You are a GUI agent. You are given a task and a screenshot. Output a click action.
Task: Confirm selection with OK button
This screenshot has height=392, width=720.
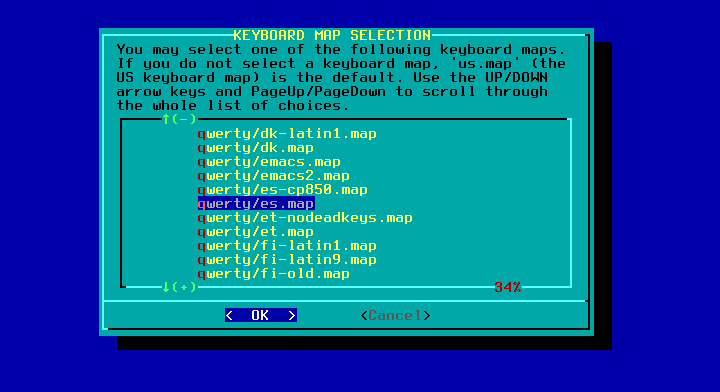[261, 315]
